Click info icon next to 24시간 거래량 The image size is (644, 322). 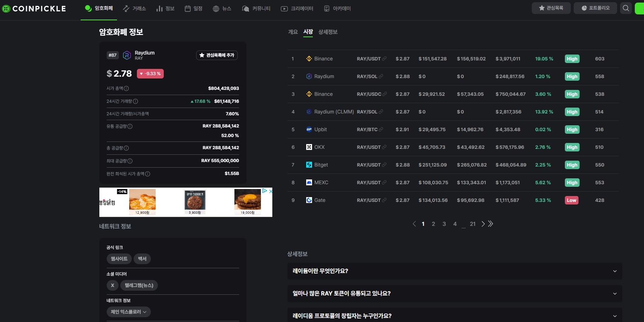135,101
